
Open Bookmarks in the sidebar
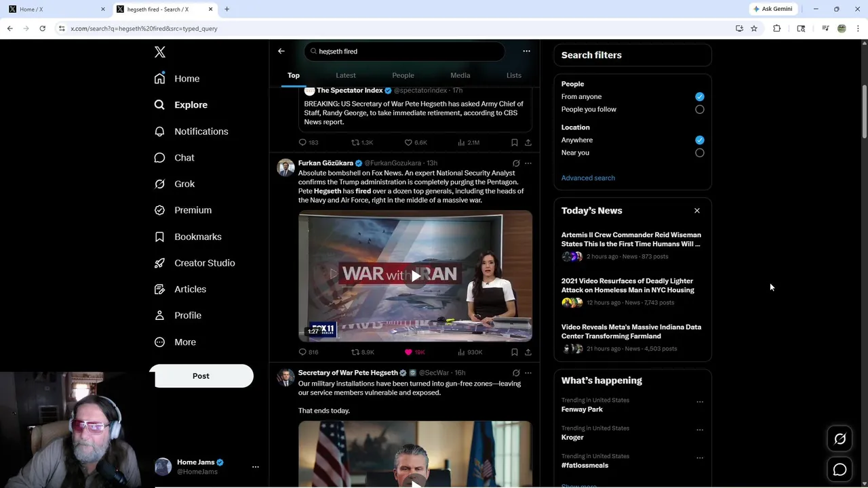pyautogui.click(x=188, y=237)
